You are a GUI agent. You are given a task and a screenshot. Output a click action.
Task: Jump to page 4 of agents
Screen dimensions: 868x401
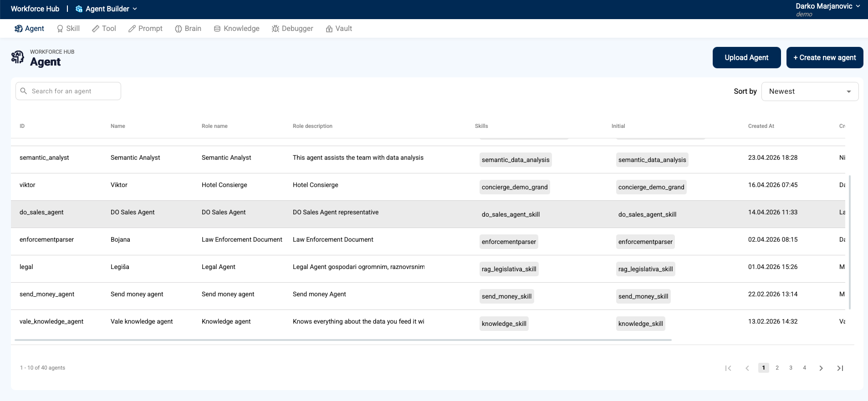(x=805, y=368)
